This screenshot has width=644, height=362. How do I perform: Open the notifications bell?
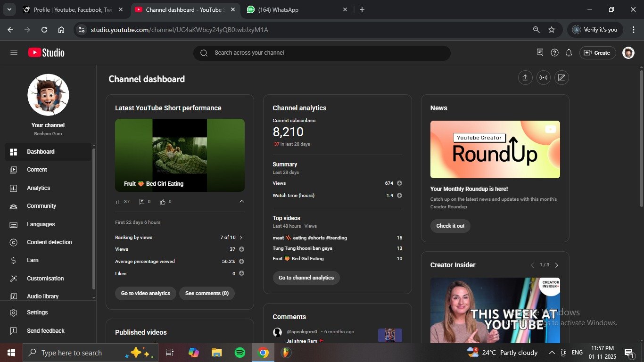[569, 53]
